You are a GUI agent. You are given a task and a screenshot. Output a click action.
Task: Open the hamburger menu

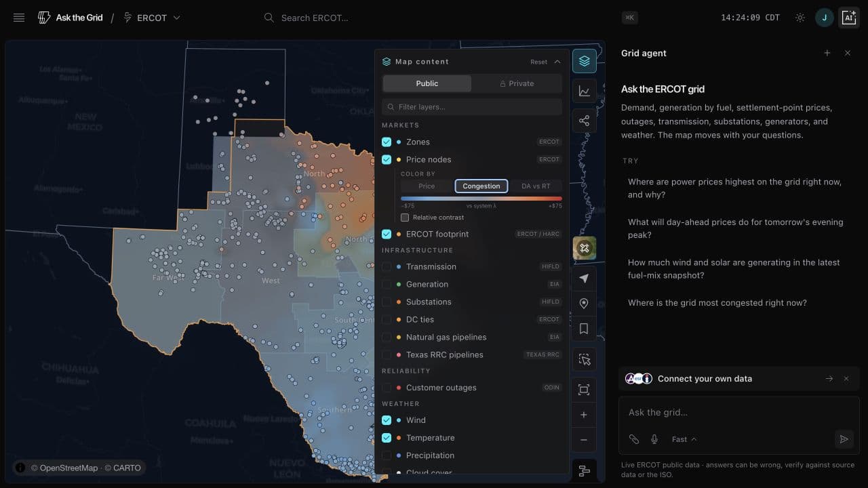(x=19, y=18)
